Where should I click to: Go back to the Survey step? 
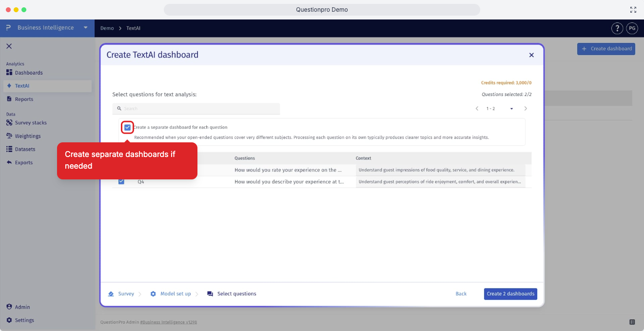click(x=126, y=294)
